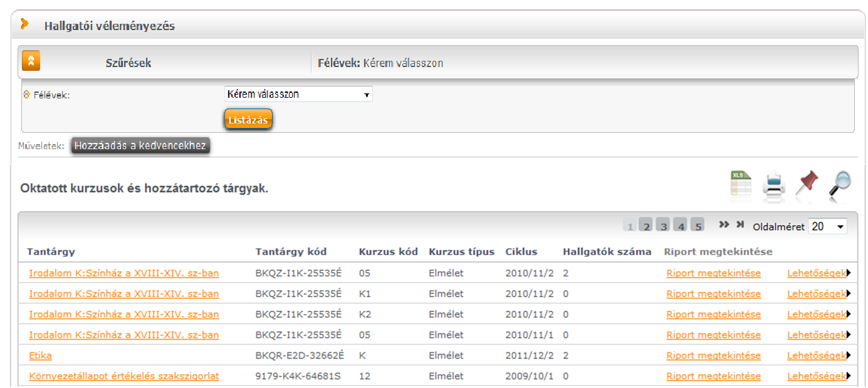The image size is (868, 388).
Task: Select the BKQR-E2D-32662É subject code cell
Action: (300, 356)
